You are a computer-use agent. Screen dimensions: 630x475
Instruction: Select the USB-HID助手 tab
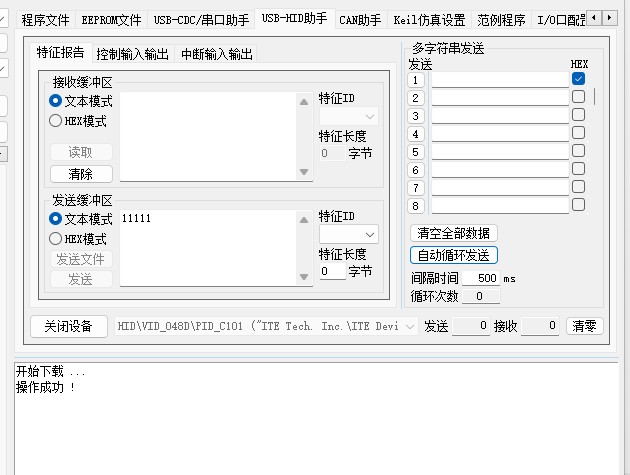[x=295, y=18]
